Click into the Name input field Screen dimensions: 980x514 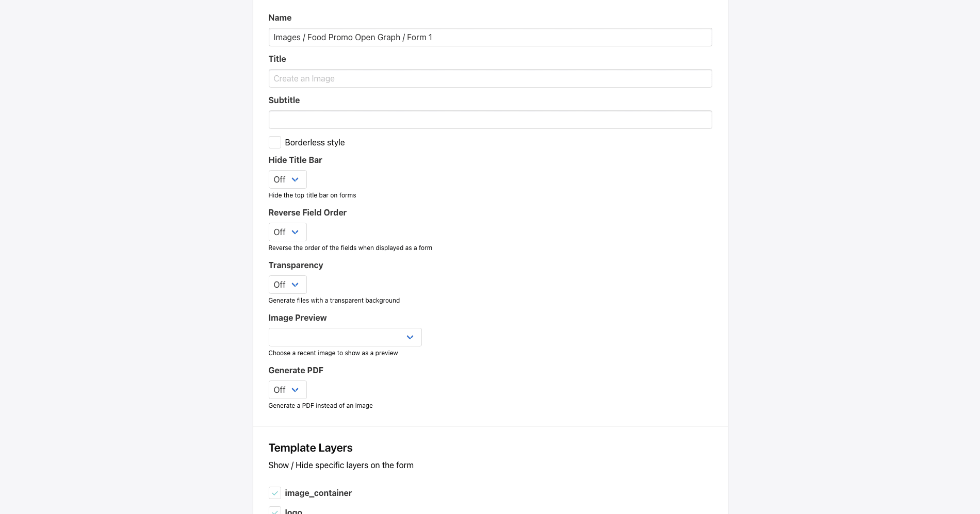(x=489, y=37)
